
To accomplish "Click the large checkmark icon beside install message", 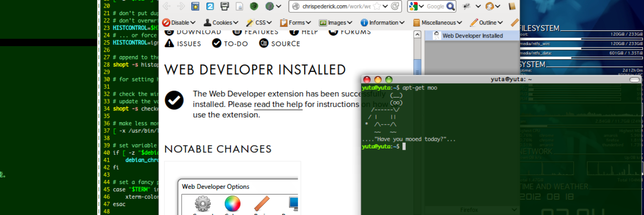I will [174, 100].
